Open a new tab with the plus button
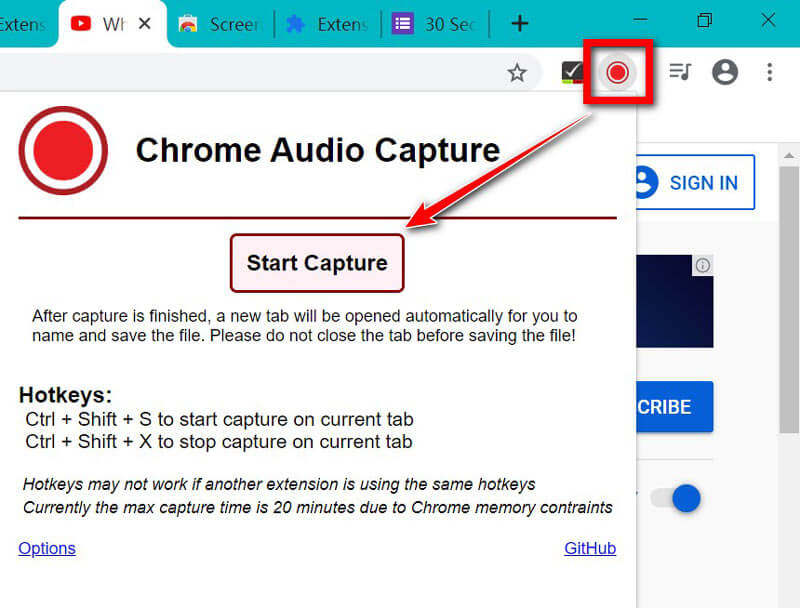 click(519, 23)
